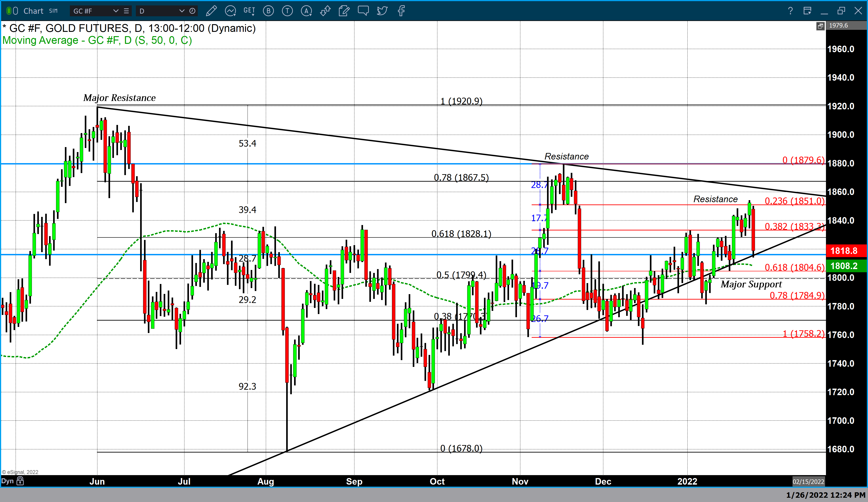
Task: Share chart via Twitter icon
Action: [382, 11]
